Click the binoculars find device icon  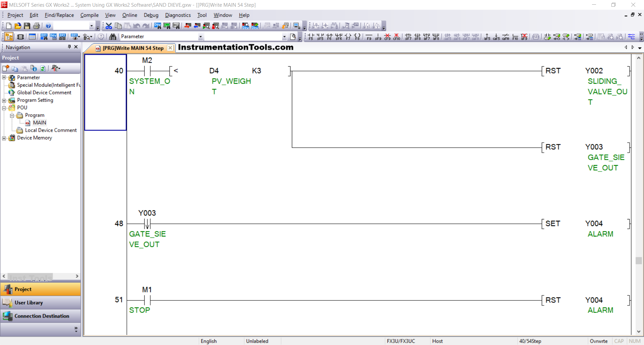[113, 37]
